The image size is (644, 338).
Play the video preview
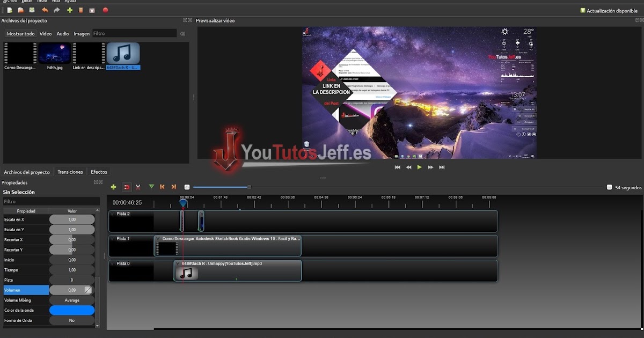[420, 167]
